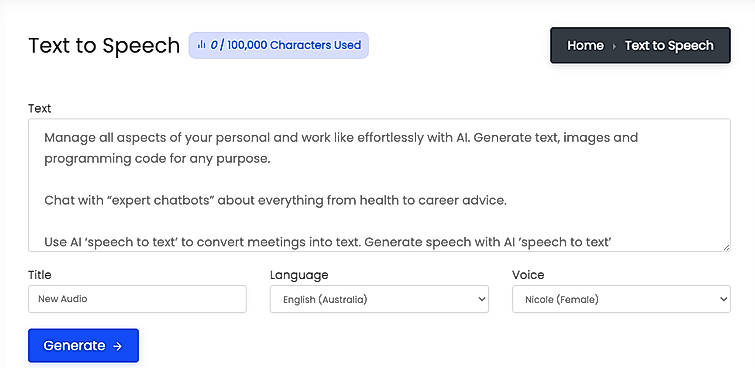Click the line 'programming code for any purpose.'

pyautogui.click(x=157, y=159)
